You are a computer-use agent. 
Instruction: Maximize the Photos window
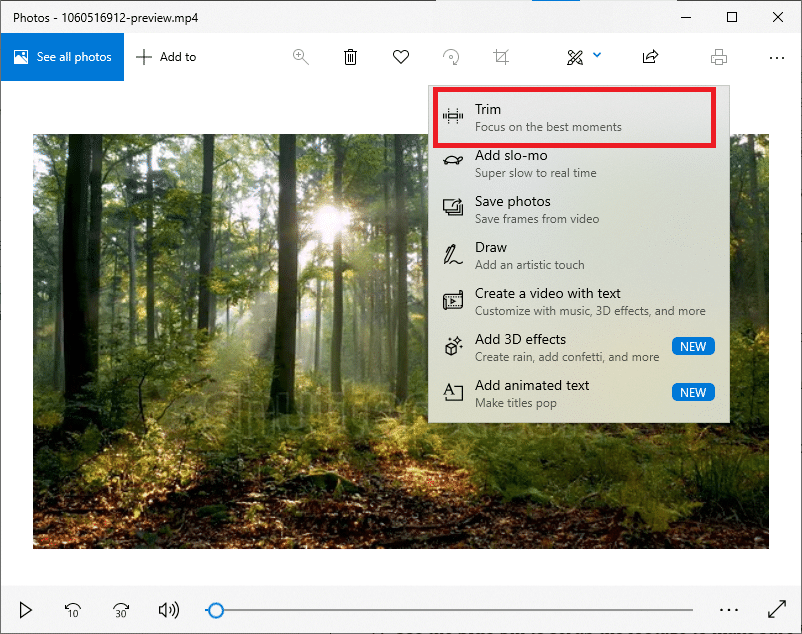(732, 17)
